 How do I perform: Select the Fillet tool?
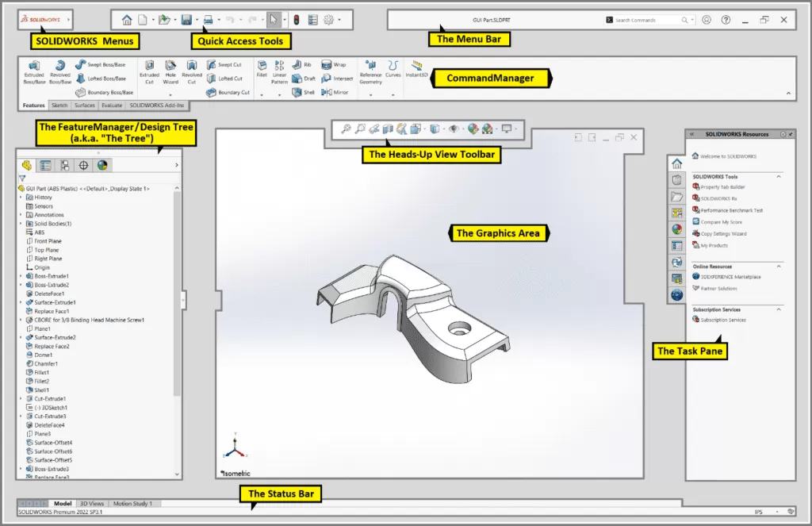pyautogui.click(x=262, y=69)
